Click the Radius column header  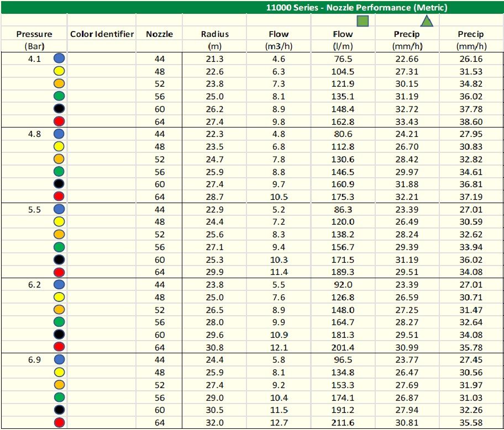tap(214, 34)
